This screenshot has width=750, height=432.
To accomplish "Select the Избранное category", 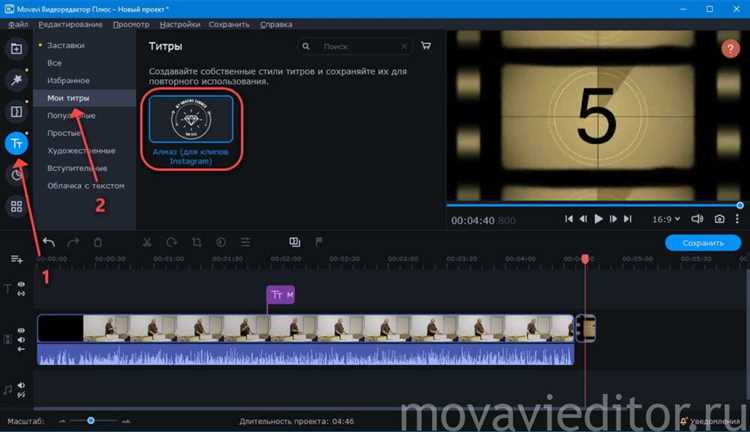I will click(x=68, y=80).
